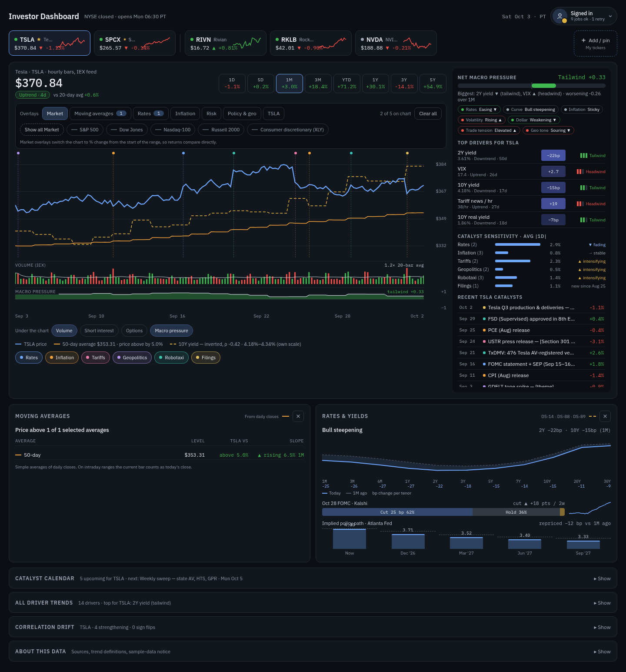Click the star icon on SPCX ticker
Screen dimensions: 626x672
pos(125,39)
